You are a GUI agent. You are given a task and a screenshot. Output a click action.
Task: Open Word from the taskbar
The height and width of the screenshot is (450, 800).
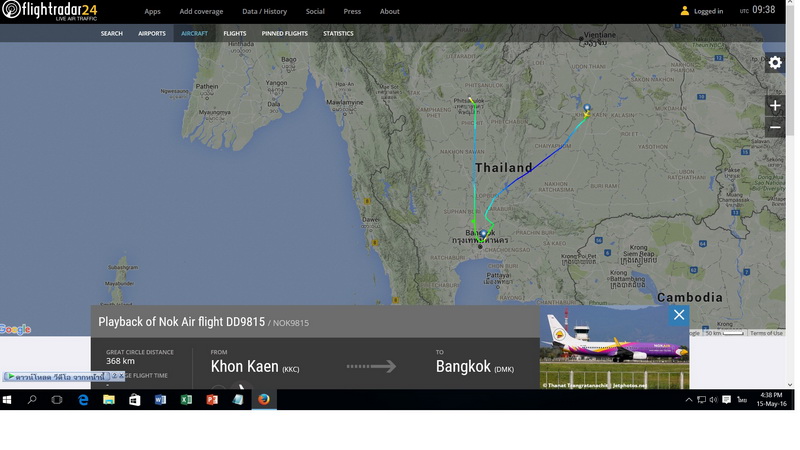pos(160,399)
